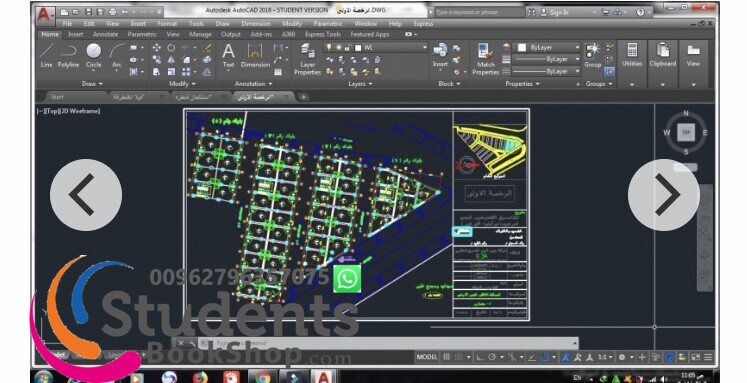
Task: Open the Modify menu
Action: tap(292, 23)
